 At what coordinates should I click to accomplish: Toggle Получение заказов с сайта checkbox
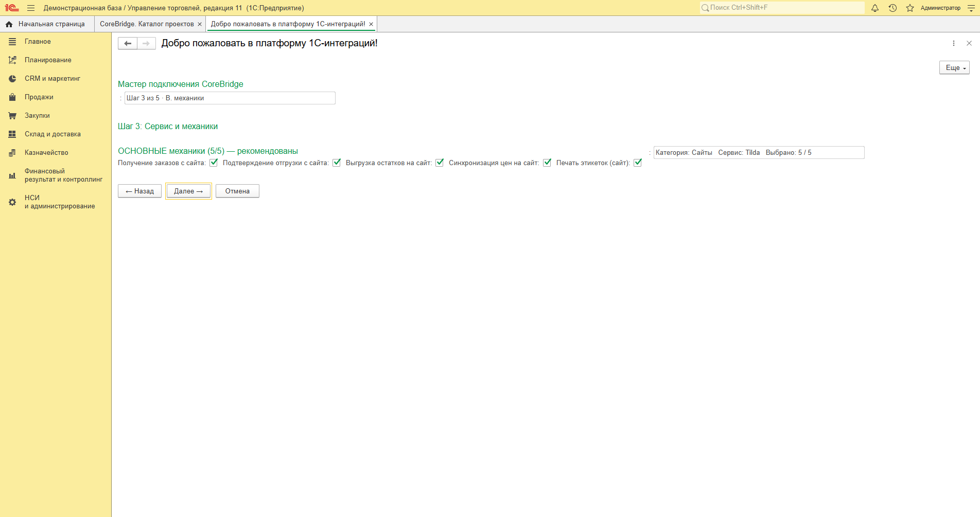point(214,163)
